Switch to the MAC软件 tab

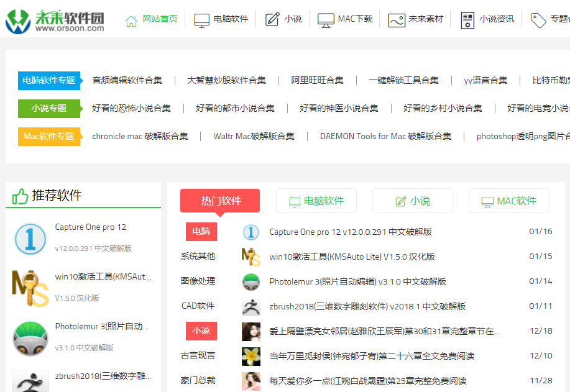509,201
